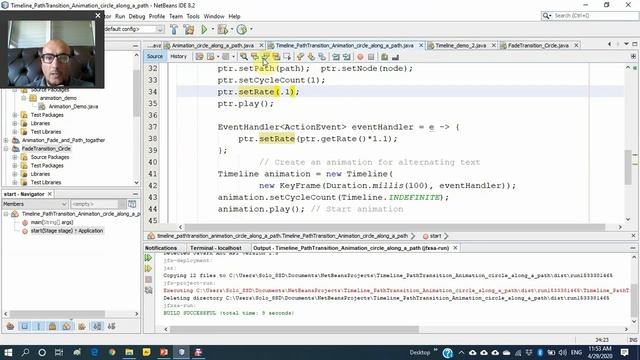Click the Find Selection magnifier icon

click(x=244, y=57)
